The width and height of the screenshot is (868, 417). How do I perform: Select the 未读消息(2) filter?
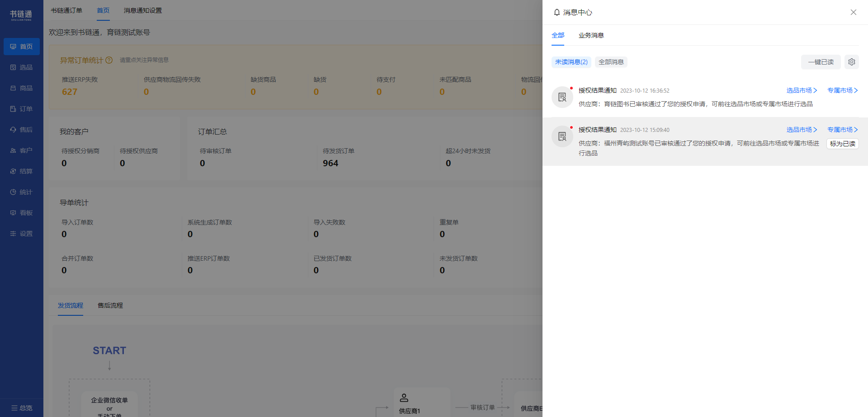pyautogui.click(x=571, y=62)
